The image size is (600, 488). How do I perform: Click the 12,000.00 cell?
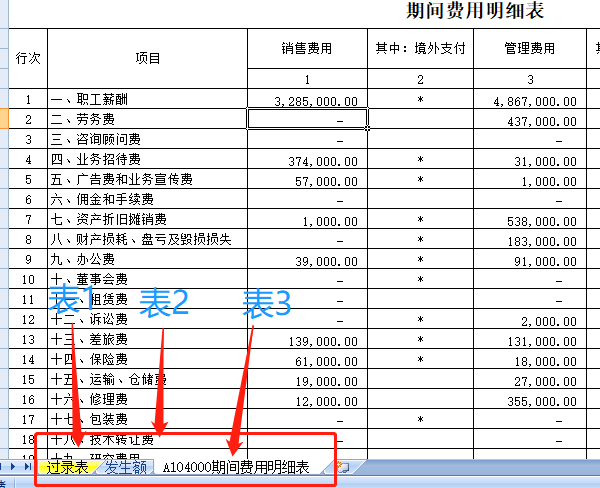click(307, 399)
